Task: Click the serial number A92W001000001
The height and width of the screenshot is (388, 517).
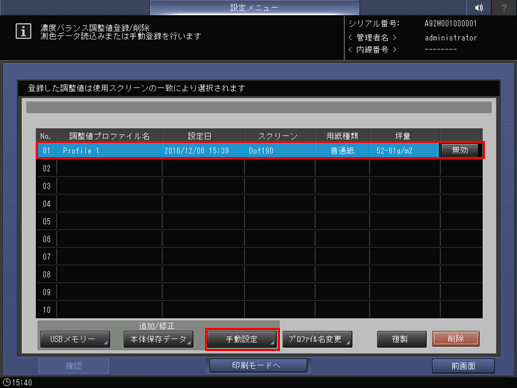Action: pos(451,24)
